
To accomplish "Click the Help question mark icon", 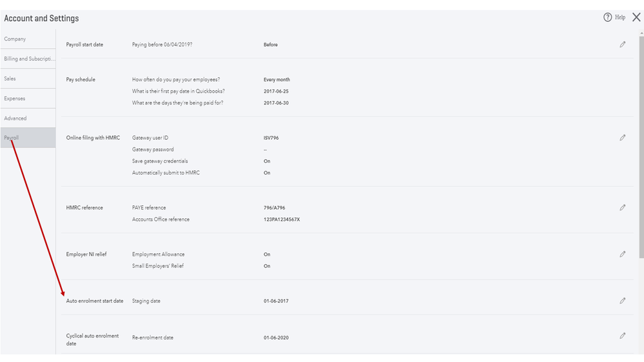I will click(x=607, y=17).
